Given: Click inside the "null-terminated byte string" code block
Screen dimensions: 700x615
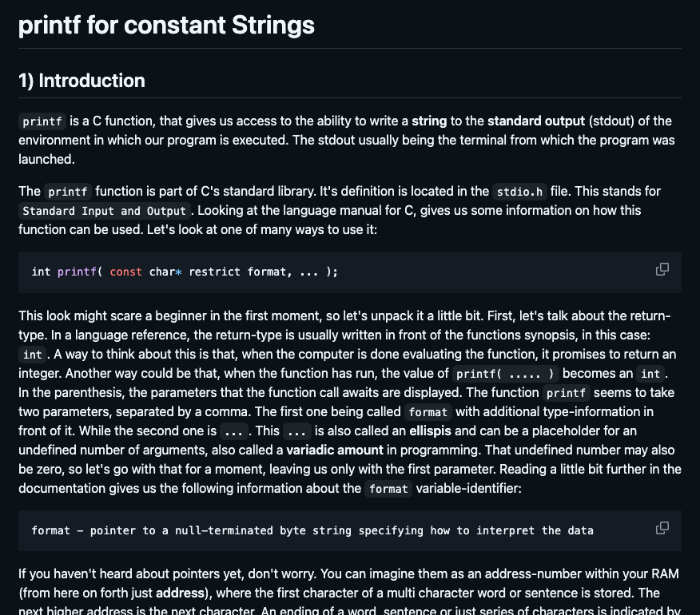Looking at the screenshot, I should [312, 530].
